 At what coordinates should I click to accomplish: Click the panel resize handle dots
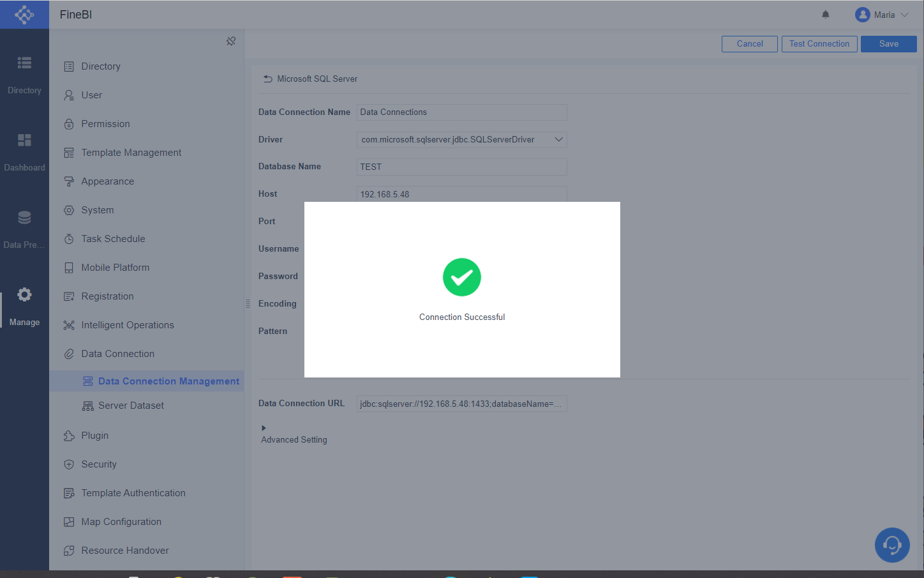(x=248, y=304)
